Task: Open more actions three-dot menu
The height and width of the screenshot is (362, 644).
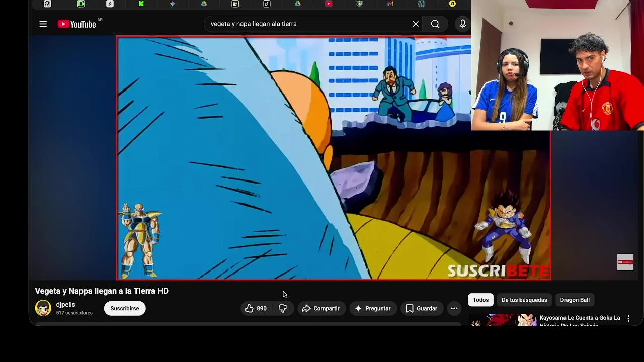Action: [x=454, y=308]
